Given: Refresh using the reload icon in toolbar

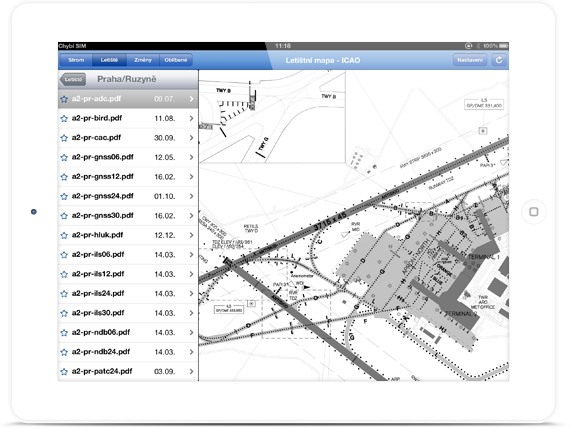Looking at the screenshot, I should coord(499,60).
